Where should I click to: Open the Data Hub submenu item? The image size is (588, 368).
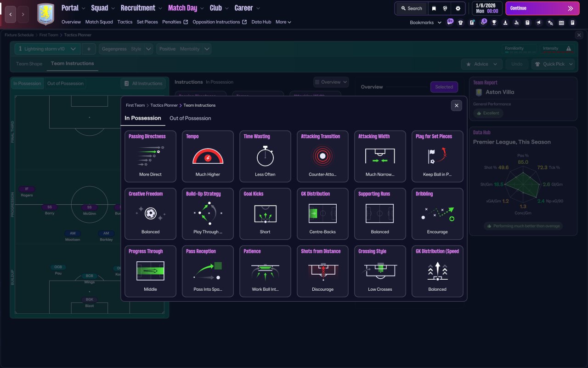click(x=261, y=22)
